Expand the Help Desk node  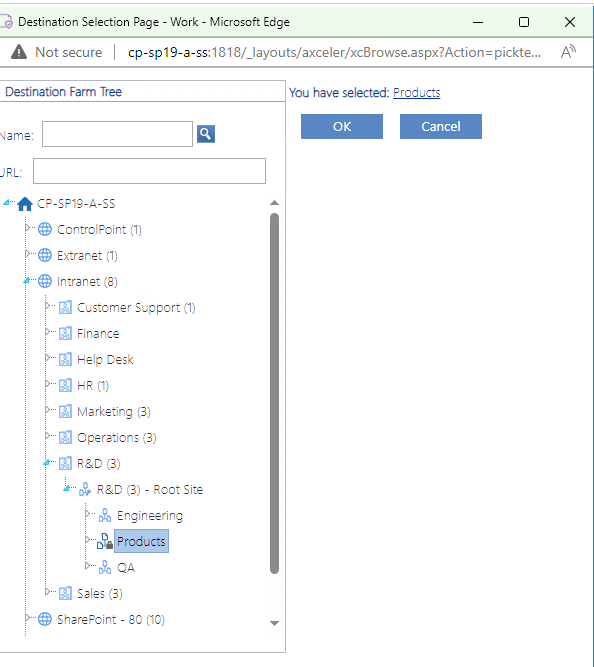click(48, 357)
